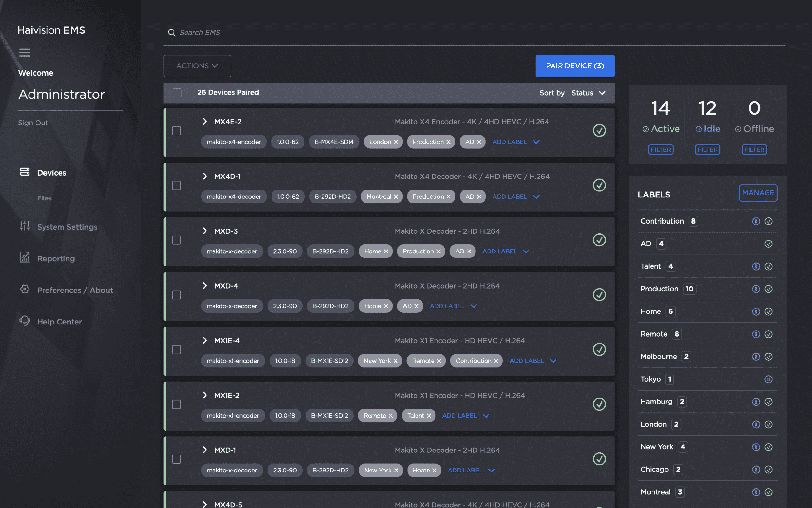Click the Hamburg label row

tap(707, 402)
